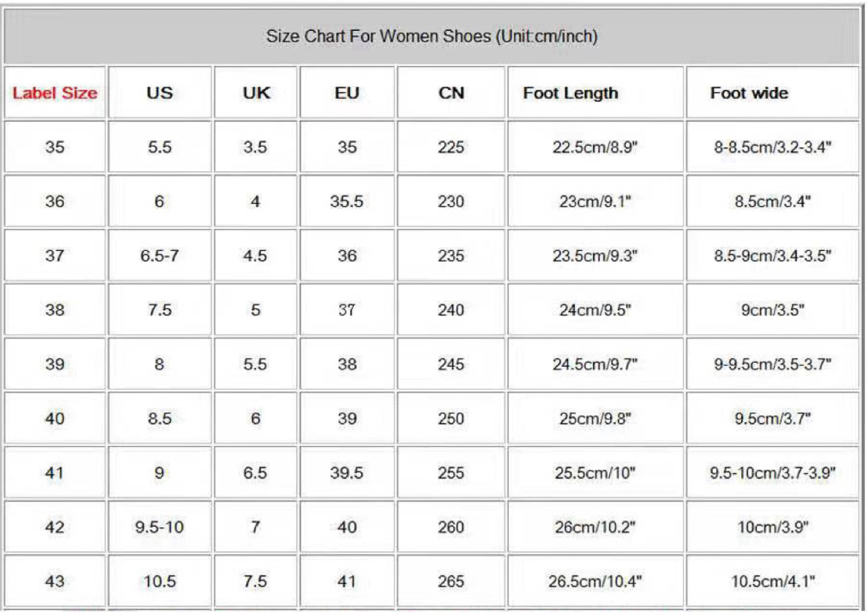
Task: Select label size 43 cell
Action: coord(55,581)
